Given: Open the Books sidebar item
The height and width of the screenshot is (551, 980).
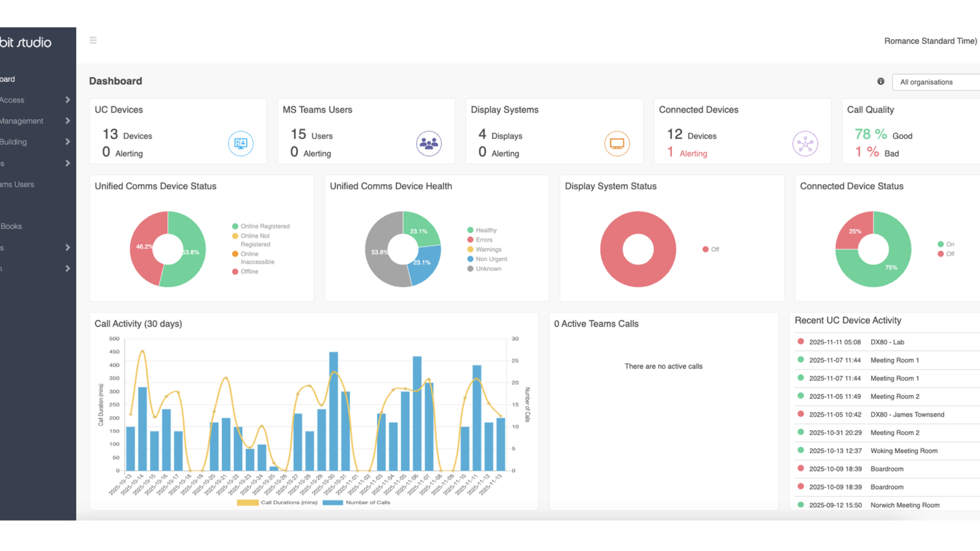Looking at the screenshot, I should [x=11, y=226].
